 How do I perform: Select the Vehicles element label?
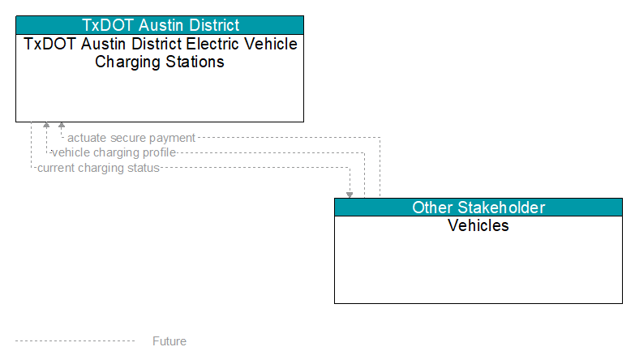pyautogui.click(x=478, y=225)
